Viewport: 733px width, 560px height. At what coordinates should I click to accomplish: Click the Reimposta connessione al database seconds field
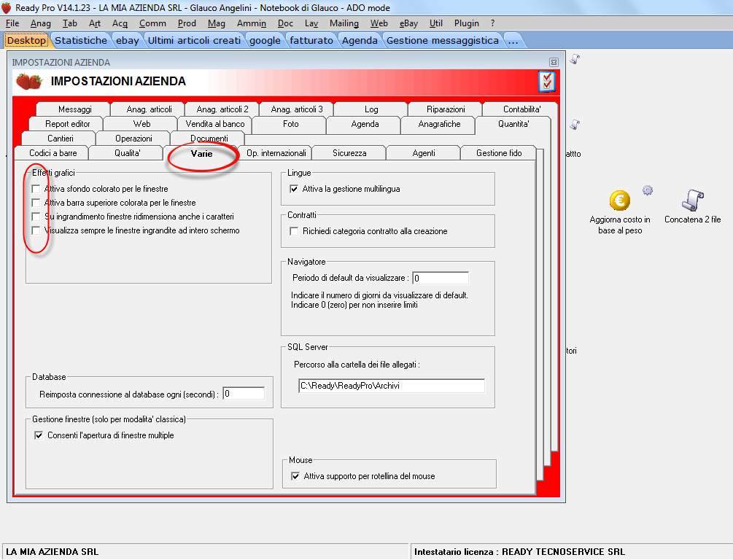(x=244, y=394)
